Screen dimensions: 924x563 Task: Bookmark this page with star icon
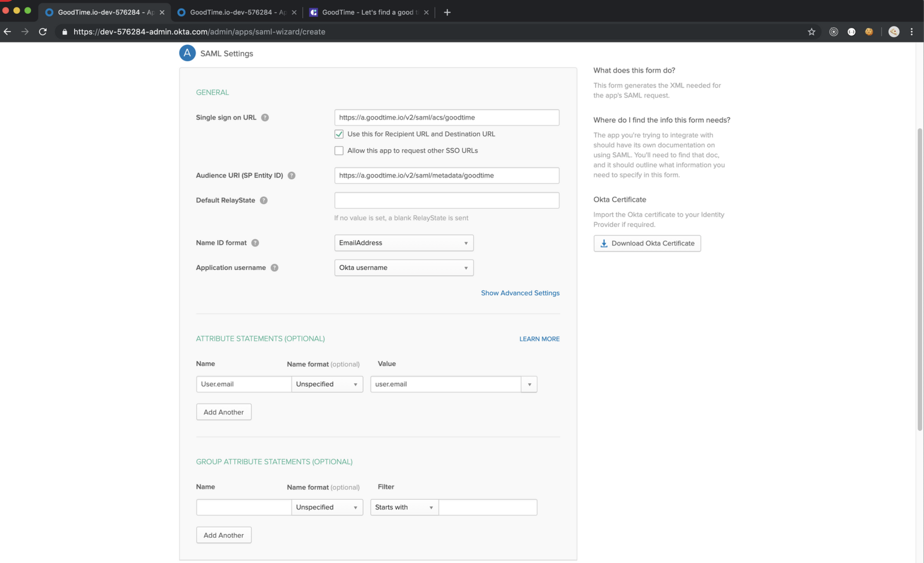click(811, 32)
